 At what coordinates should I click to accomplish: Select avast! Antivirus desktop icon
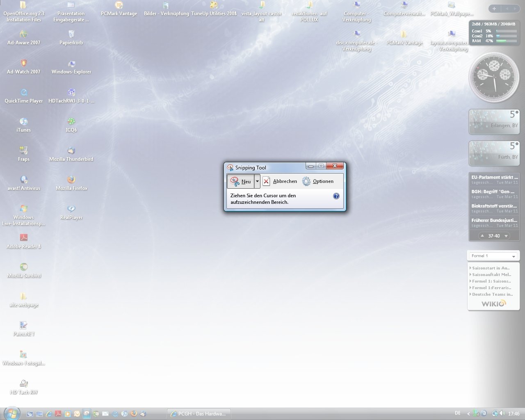point(24,183)
